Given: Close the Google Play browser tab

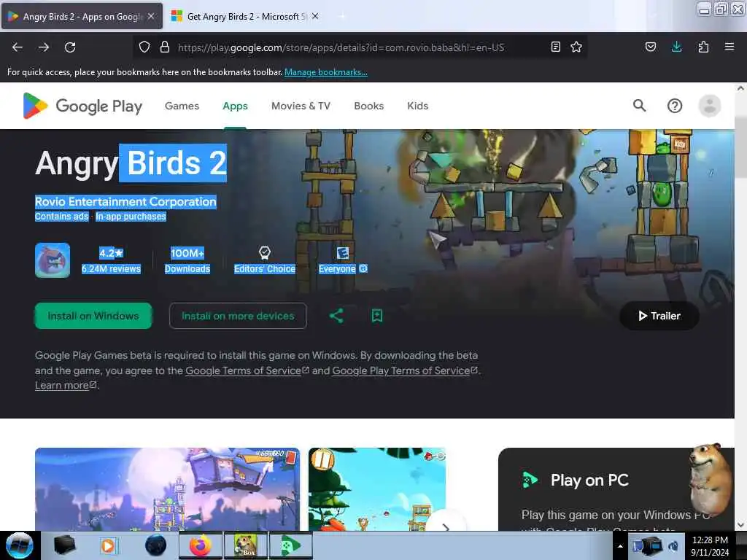Looking at the screenshot, I should click(x=151, y=16).
